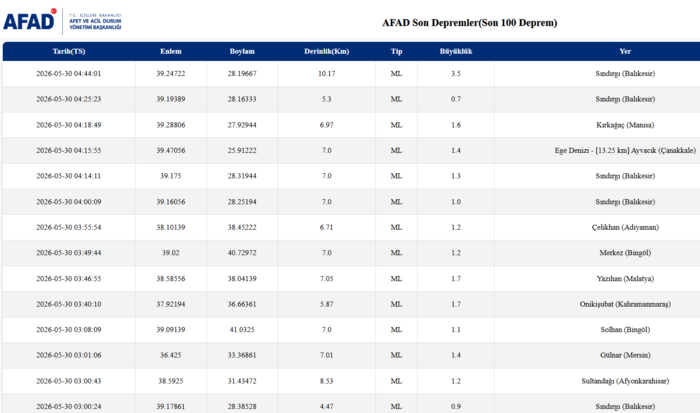
Task: Click the Tarih(TS) column header
Action: [69, 51]
